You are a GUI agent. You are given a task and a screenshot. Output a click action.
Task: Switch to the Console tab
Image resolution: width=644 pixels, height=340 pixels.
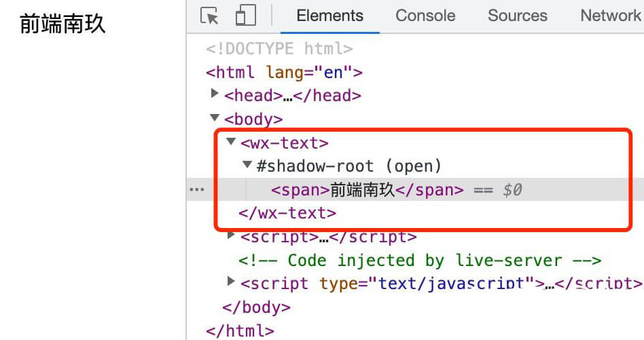click(425, 16)
